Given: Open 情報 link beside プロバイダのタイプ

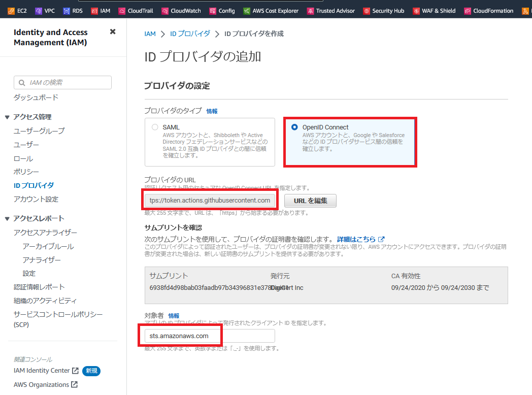Looking at the screenshot, I should [212, 111].
